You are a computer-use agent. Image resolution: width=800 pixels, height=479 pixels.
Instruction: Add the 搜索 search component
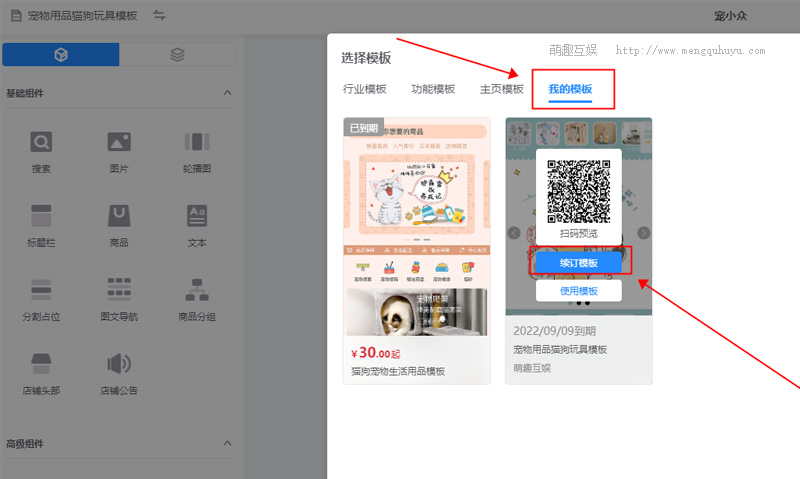(41, 152)
